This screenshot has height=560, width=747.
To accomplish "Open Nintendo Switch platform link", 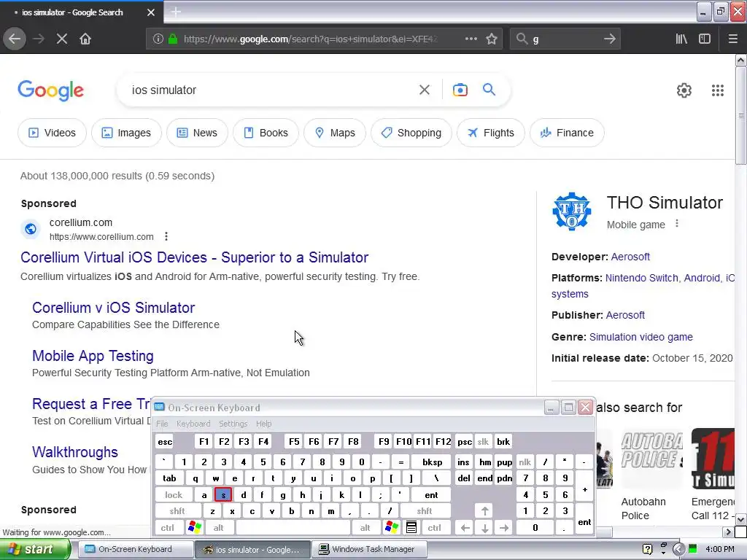I will [641, 278].
